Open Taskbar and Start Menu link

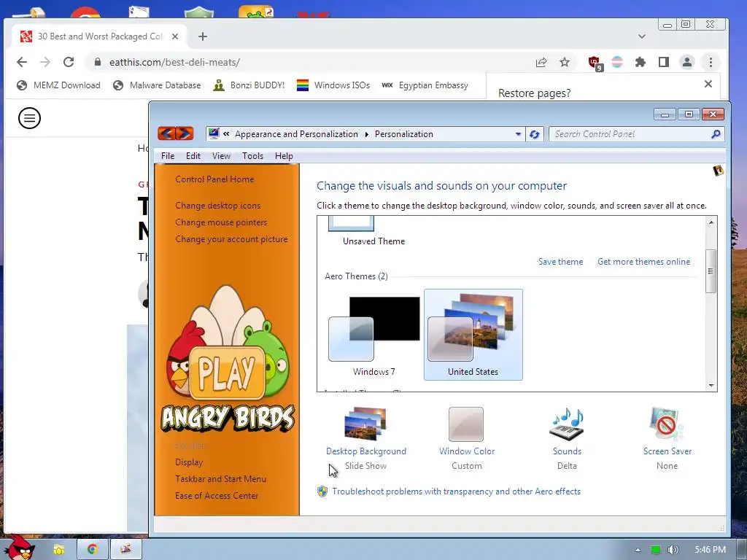coord(220,478)
